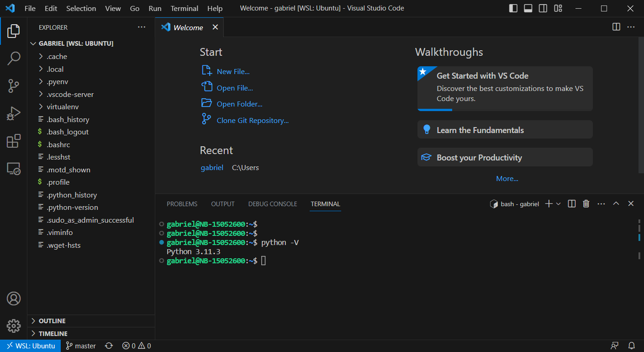Maximize the terminal panel
The image size is (644, 352).
tap(616, 203)
